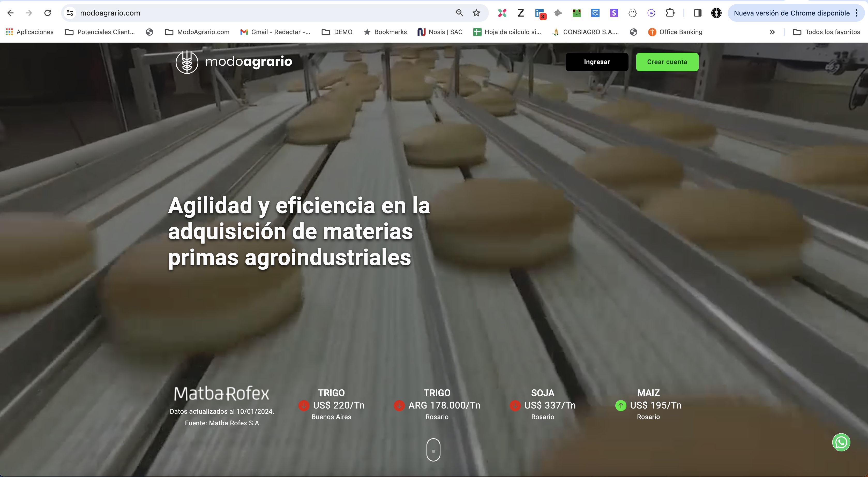Open Gmail - Redactar bookmark
The width and height of the screenshot is (868, 477).
click(x=275, y=32)
